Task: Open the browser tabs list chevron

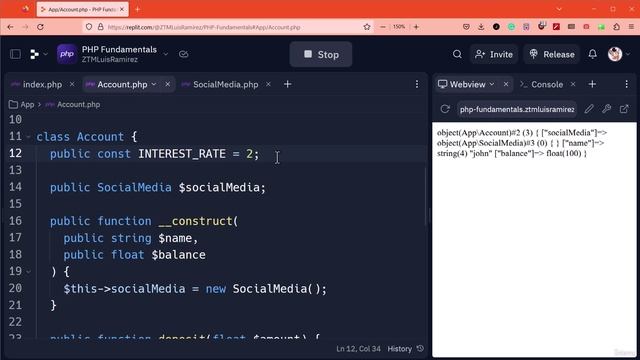Action: (559, 9)
